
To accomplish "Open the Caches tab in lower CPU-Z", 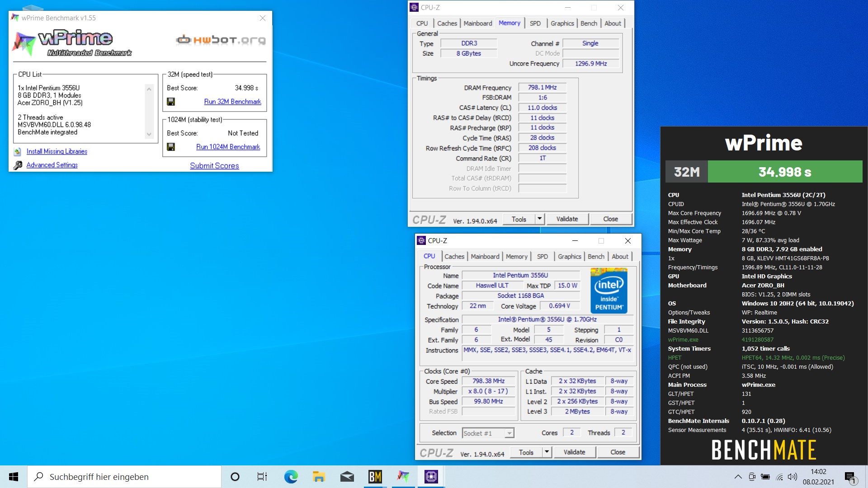I will [x=454, y=257].
